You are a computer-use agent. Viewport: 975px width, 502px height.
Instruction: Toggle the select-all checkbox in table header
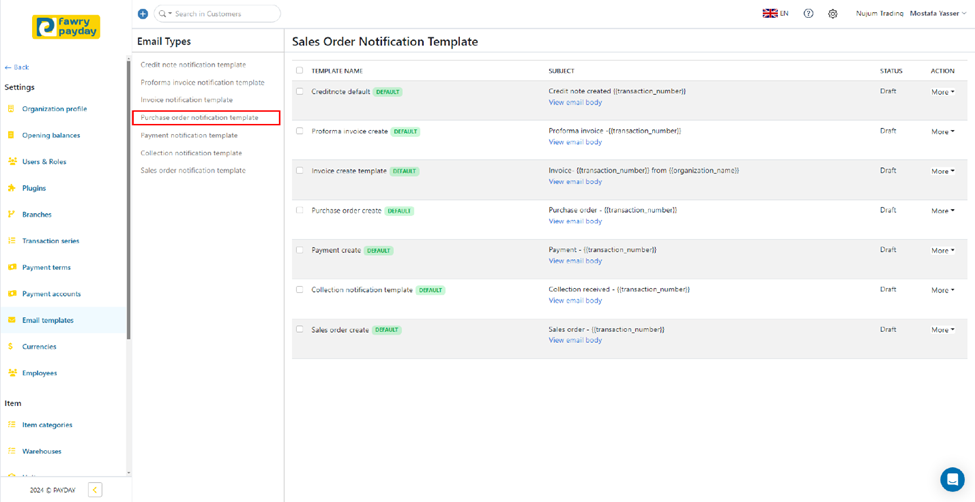299,71
